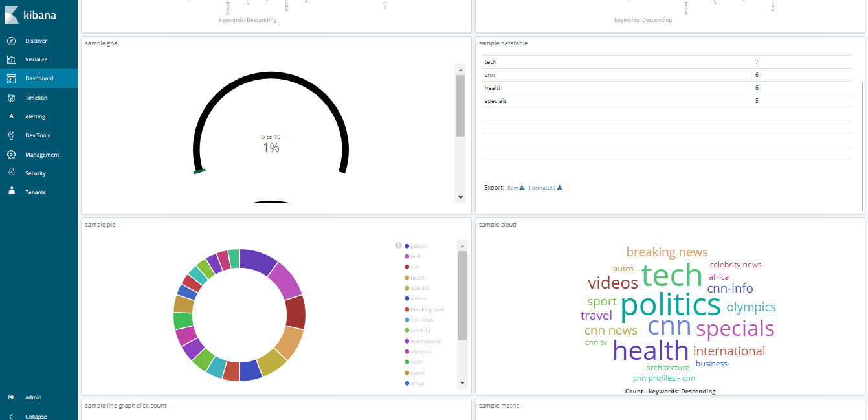Click the tech row in datatable

[667, 62]
